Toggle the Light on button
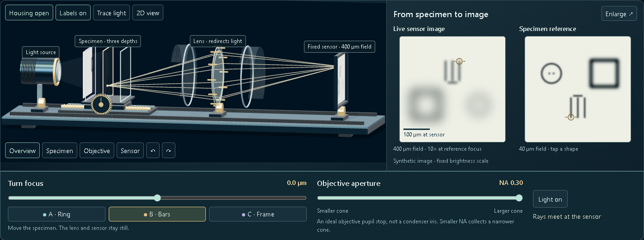Viewport: 644px width, 240px height. [x=550, y=199]
